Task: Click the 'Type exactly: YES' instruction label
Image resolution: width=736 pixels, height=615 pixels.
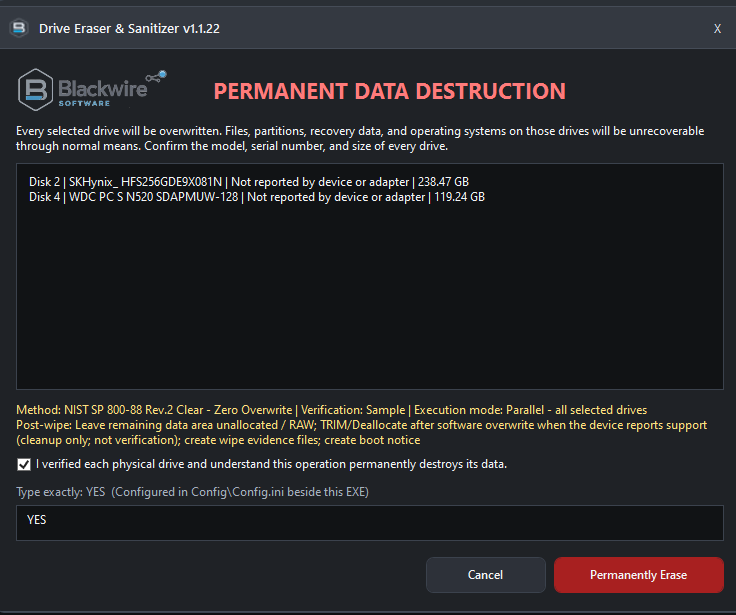Action: click(x=192, y=492)
